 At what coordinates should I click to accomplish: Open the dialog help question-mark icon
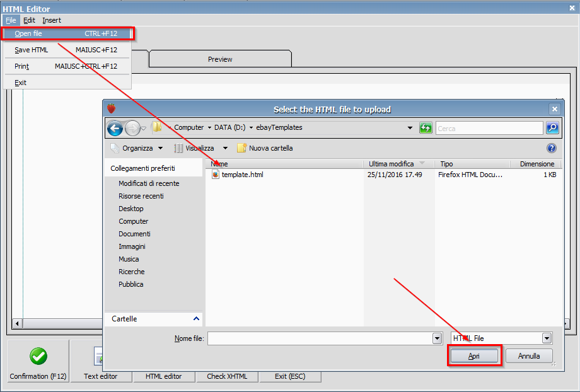click(x=552, y=148)
